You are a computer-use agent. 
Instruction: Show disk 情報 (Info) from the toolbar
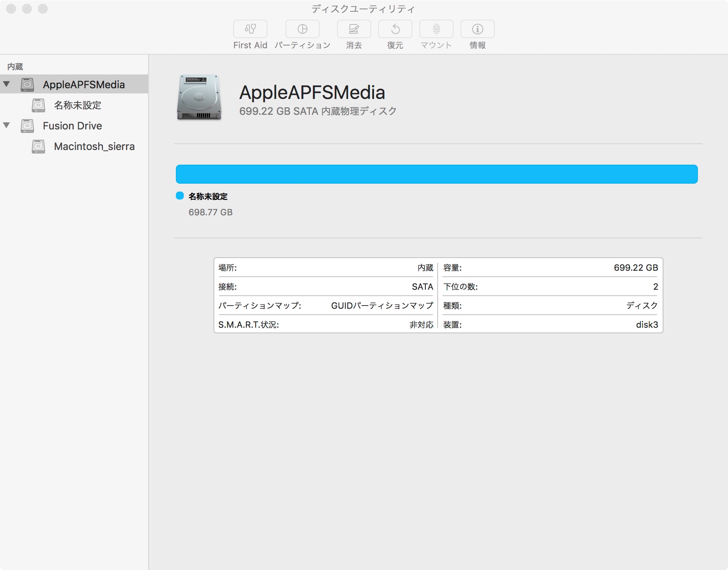[x=477, y=29]
